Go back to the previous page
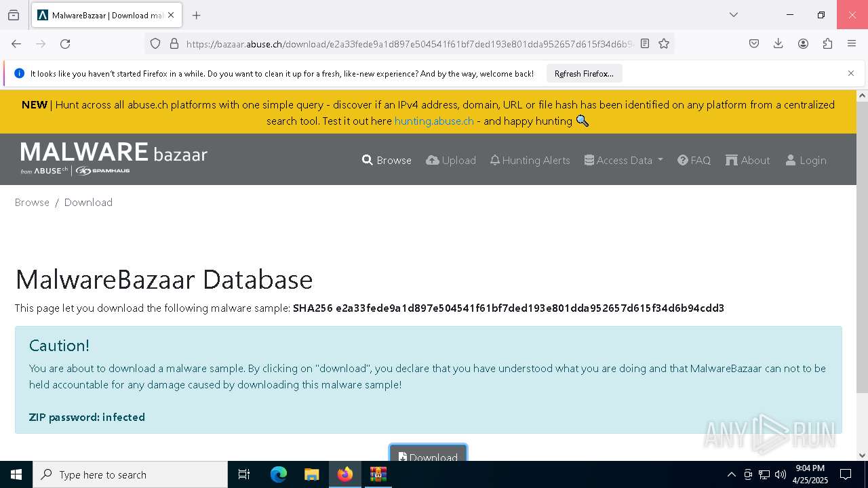 (x=16, y=43)
